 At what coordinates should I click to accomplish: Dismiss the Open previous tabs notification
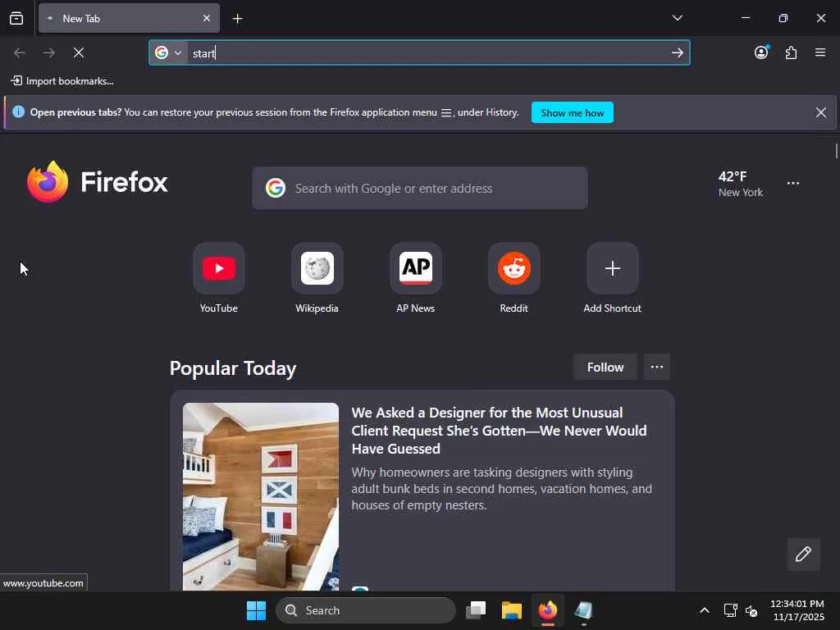(x=820, y=112)
